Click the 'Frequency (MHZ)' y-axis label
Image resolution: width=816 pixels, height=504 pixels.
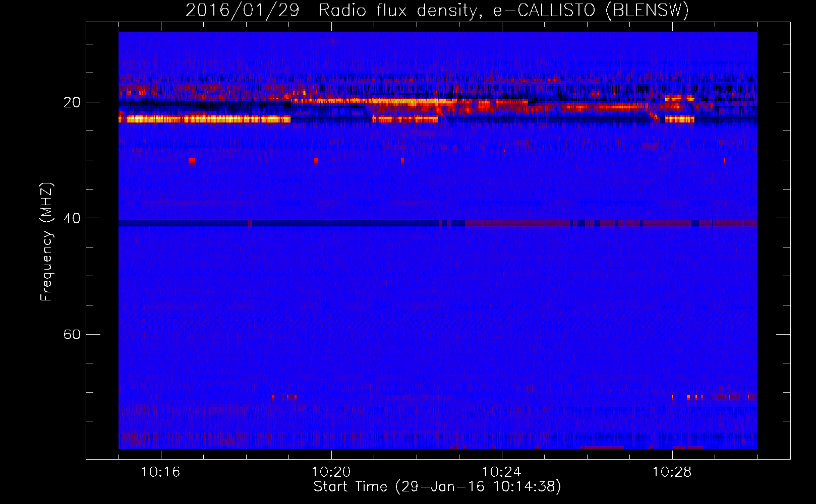click(46, 241)
